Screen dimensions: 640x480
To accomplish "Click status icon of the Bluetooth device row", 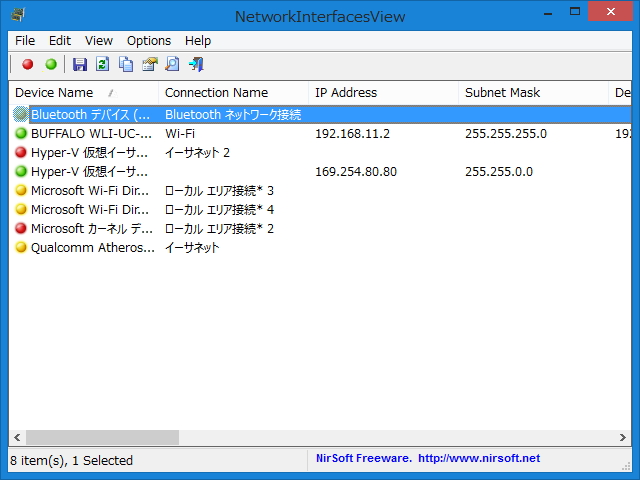I will [x=20, y=114].
